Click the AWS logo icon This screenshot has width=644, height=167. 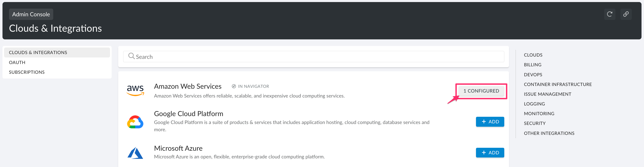pyautogui.click(x=135, y=90)
